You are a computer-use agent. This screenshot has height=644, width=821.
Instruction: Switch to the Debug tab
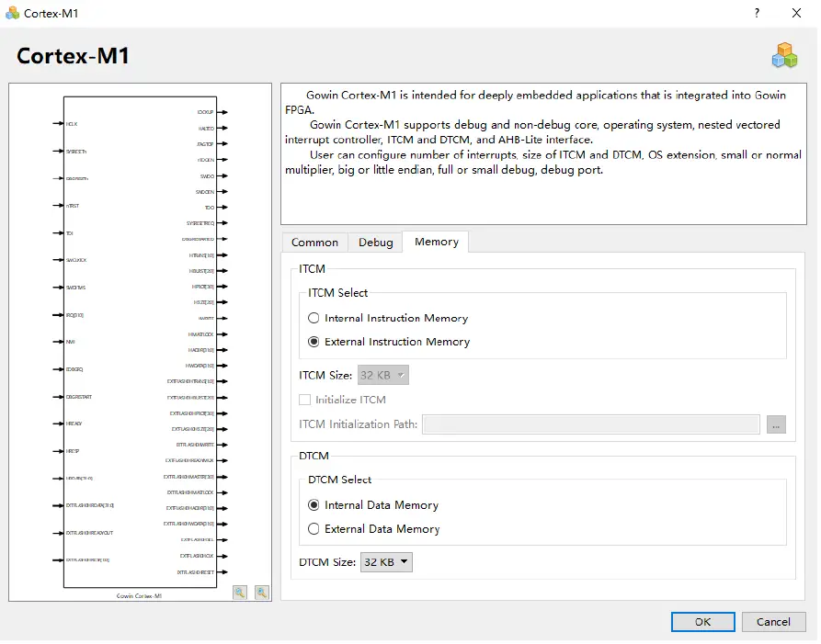tap(374, 242)
